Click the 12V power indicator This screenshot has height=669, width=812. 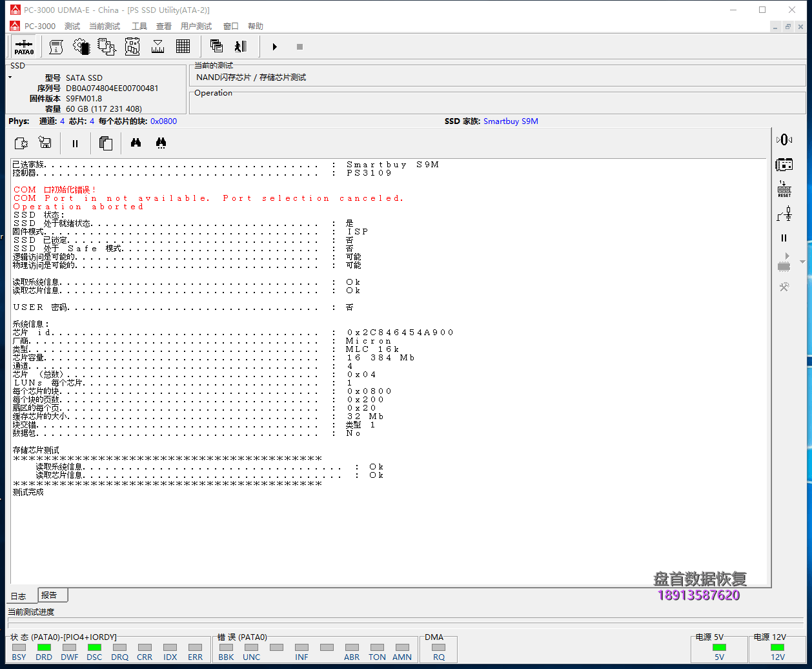pos(778,647)
